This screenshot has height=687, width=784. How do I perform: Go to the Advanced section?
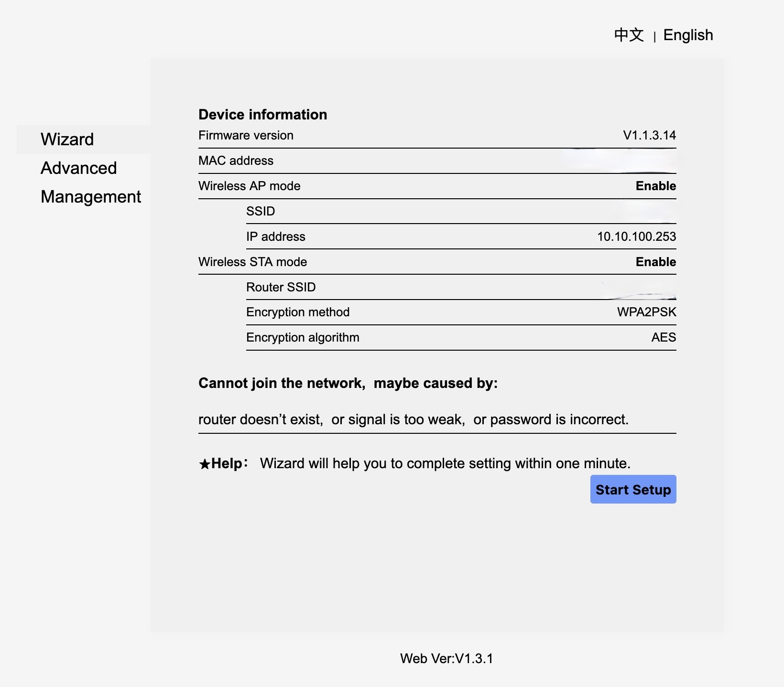tap(79, 168)
